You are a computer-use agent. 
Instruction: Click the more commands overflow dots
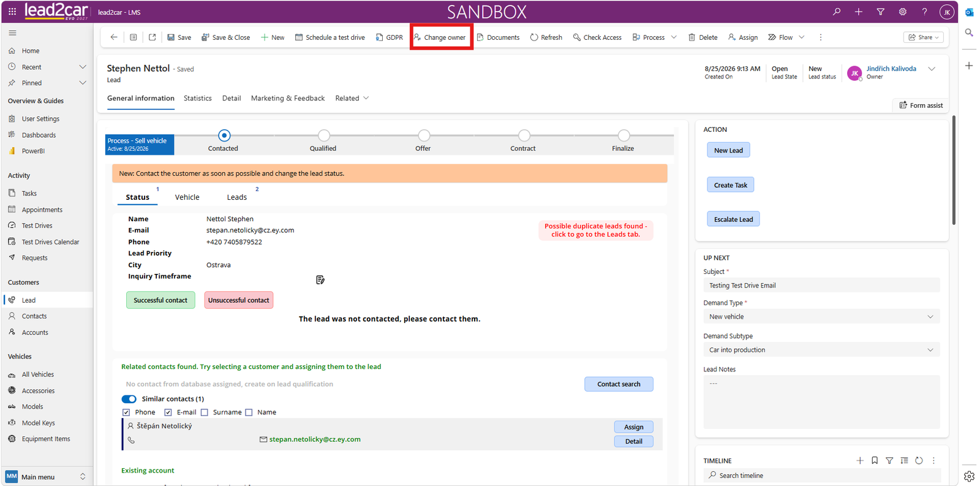(x=821, y=37)
